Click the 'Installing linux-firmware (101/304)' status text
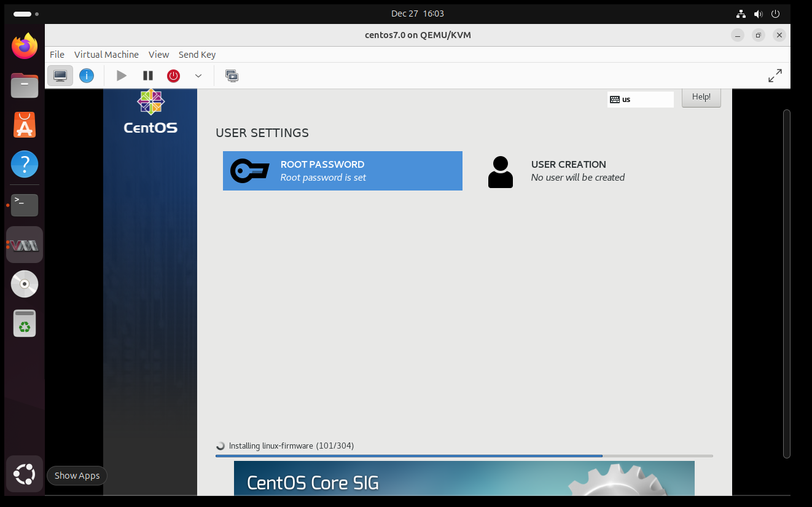Screen dimensions: 812x507 (291, 446)
